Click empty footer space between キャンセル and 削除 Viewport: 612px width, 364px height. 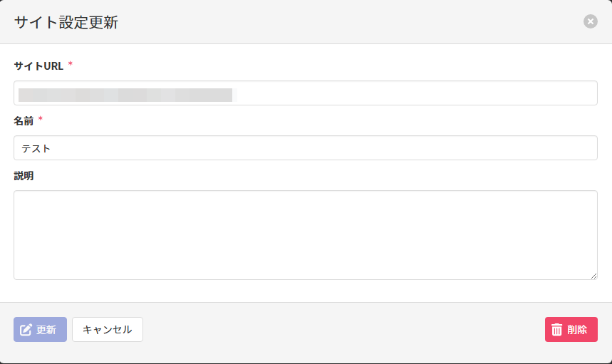coord(342,330)
